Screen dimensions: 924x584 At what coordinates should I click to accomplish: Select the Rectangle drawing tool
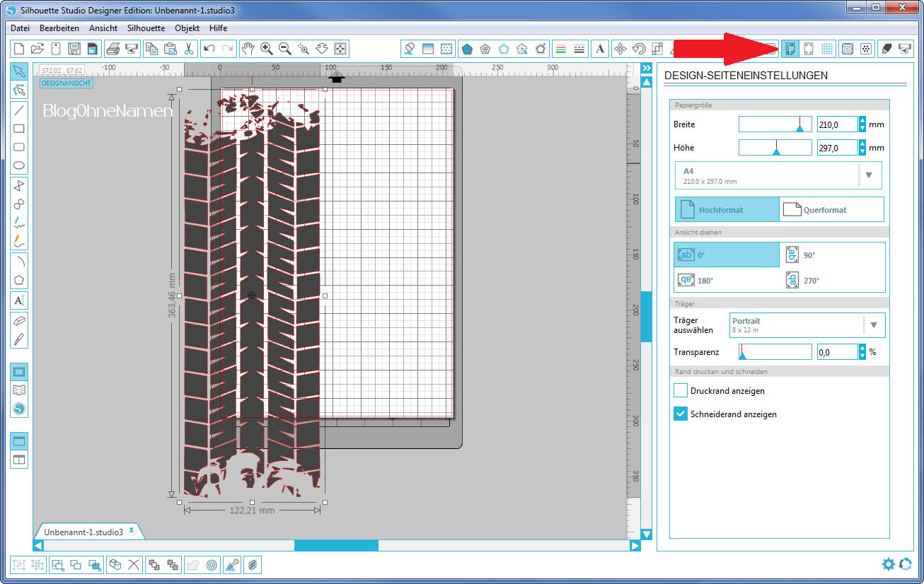tap(19, 129)
